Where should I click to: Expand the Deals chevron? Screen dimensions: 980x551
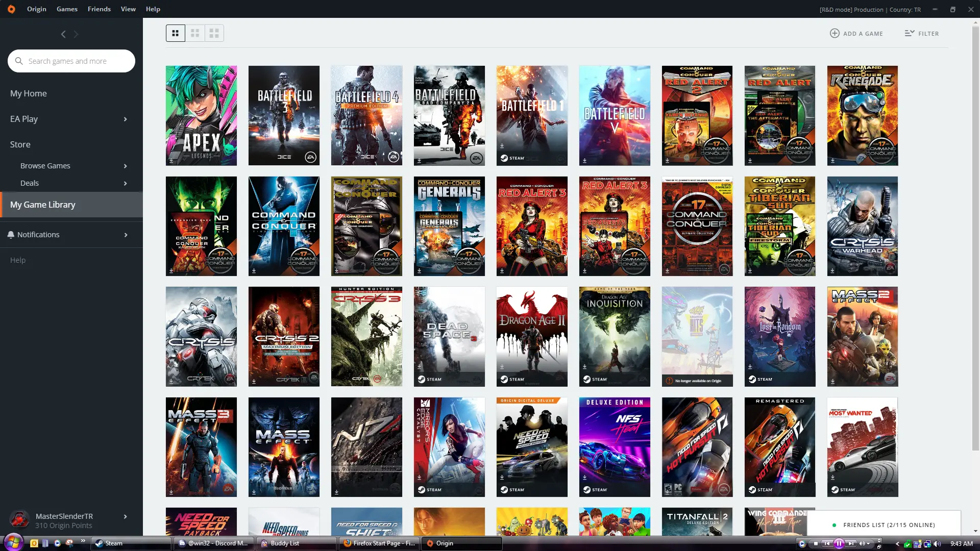(x=126, y=184)
